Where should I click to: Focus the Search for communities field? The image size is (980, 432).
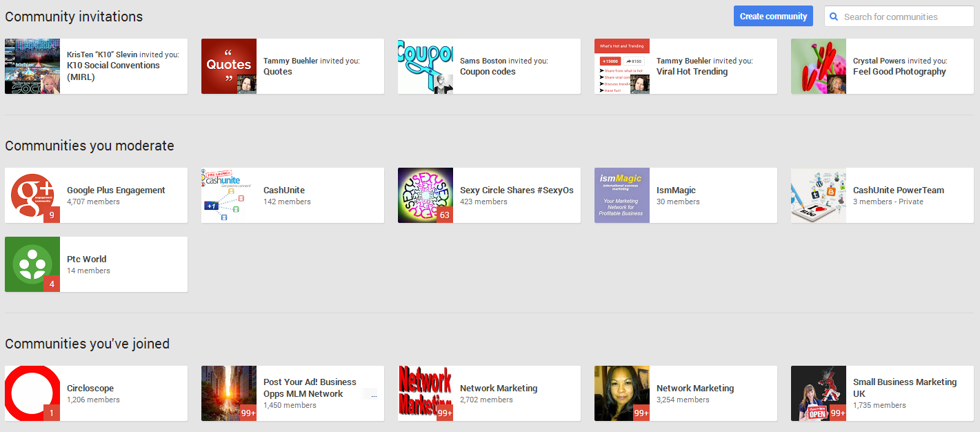pyautogui.click(x=899, y=17)
